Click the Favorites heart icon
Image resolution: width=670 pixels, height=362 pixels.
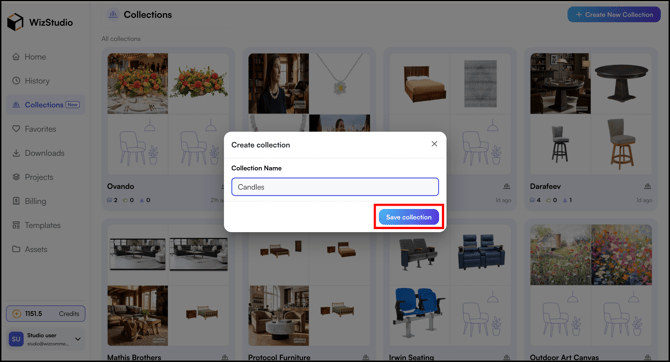(x=16, y=129)
